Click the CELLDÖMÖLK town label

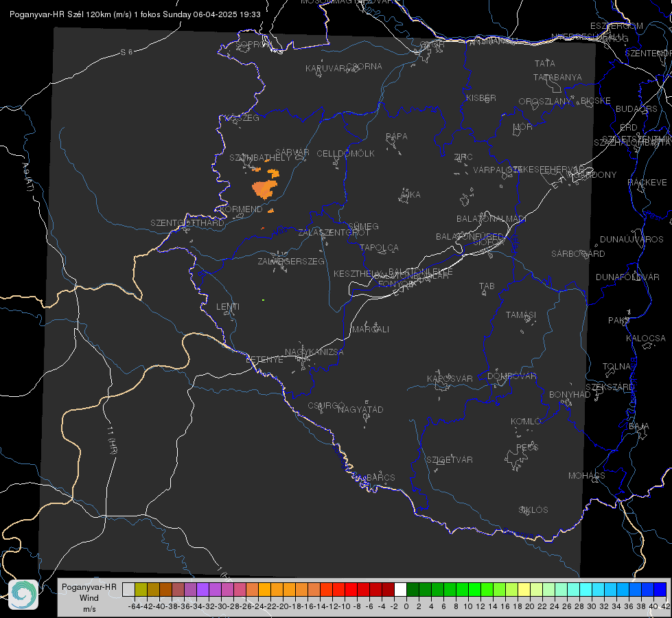coord(345,154)
